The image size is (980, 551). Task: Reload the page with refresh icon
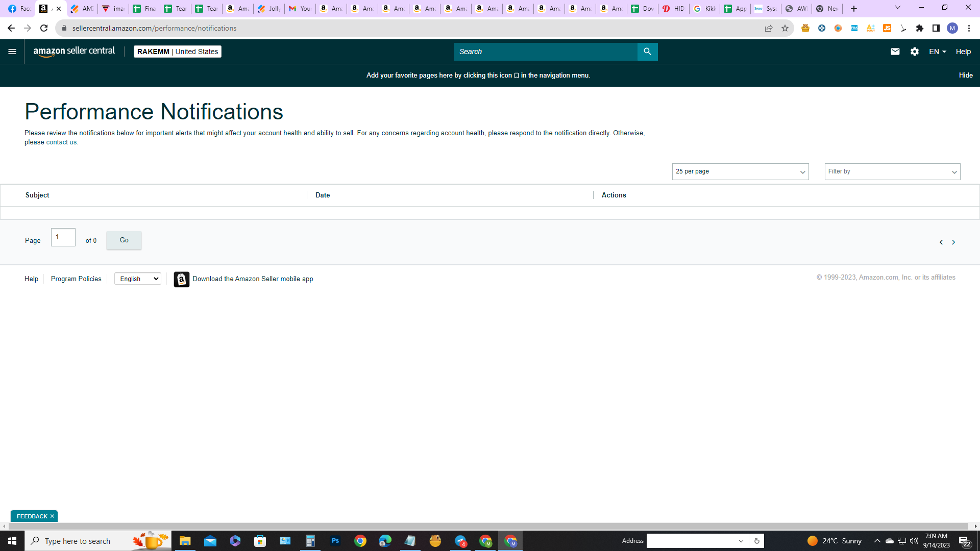coord(44,28)
